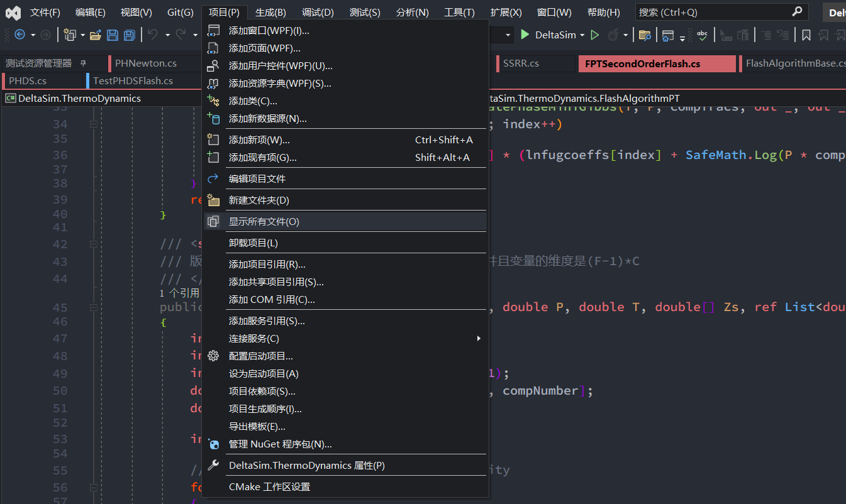Image resolution: width=846 pixels, height=504 pixels.
Task: Start without debugging using the hollow green arrow
Action: coord(594,35)
